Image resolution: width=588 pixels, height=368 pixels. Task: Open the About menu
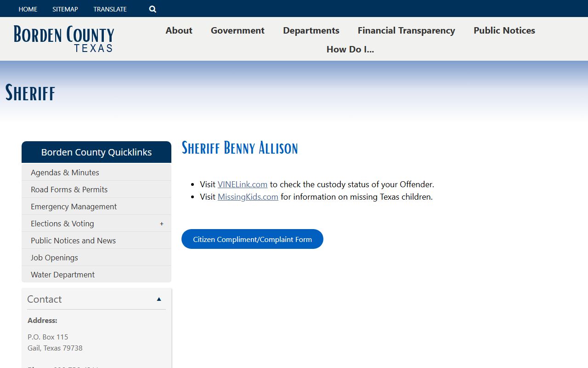[x=179, y=30]
